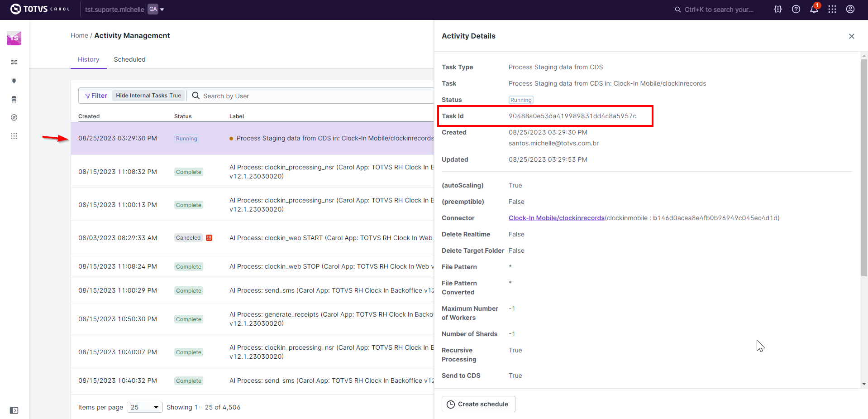Viewport: 868px width, 419px height.
Task: Switch to the History tab
Action: [x=88, y=59]
